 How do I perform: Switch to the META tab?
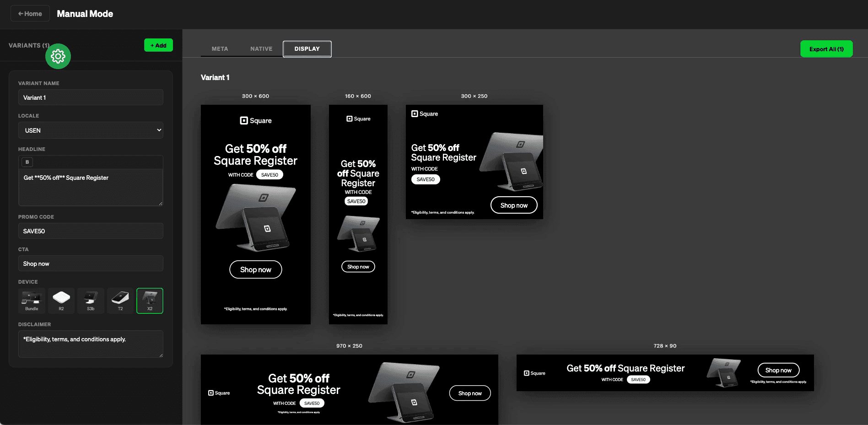[220, 48]
